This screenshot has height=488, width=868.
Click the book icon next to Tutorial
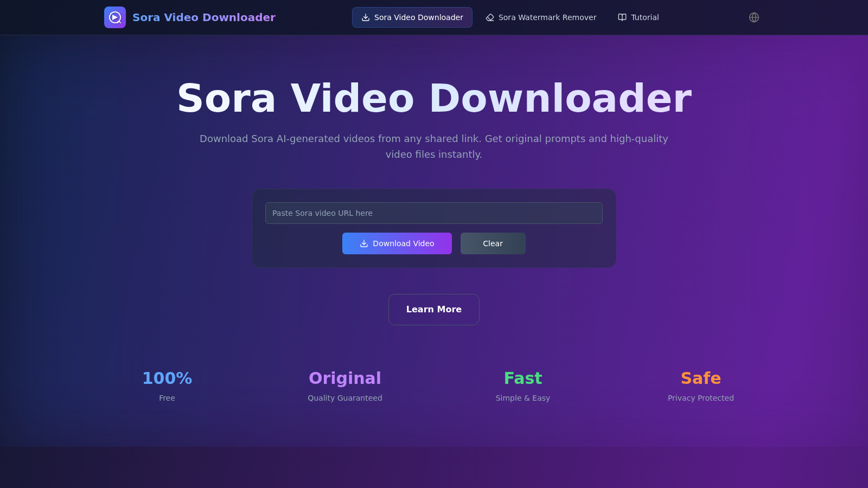[x=622, y=17]
